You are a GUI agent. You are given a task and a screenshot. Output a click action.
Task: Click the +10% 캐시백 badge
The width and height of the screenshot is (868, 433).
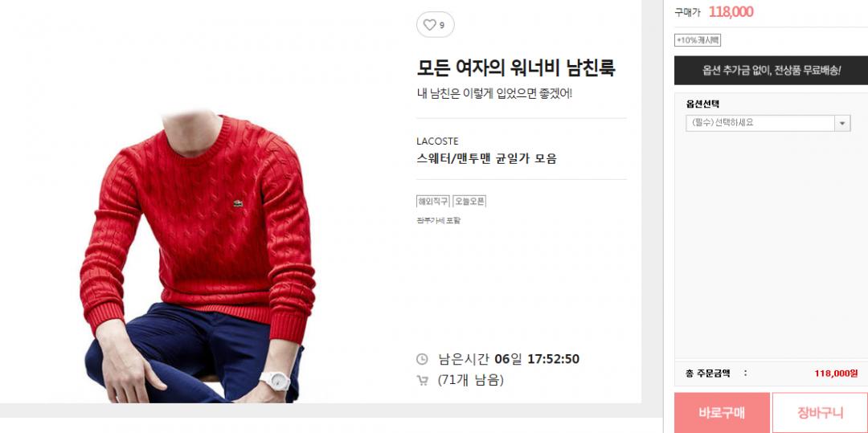(698, 40)
